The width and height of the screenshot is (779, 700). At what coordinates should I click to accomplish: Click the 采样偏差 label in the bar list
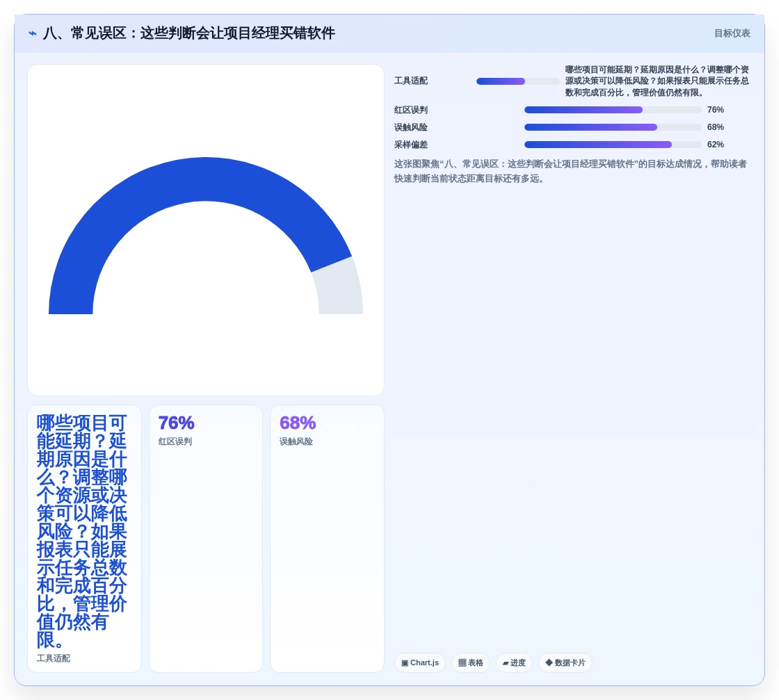click(x=411, y=145)
